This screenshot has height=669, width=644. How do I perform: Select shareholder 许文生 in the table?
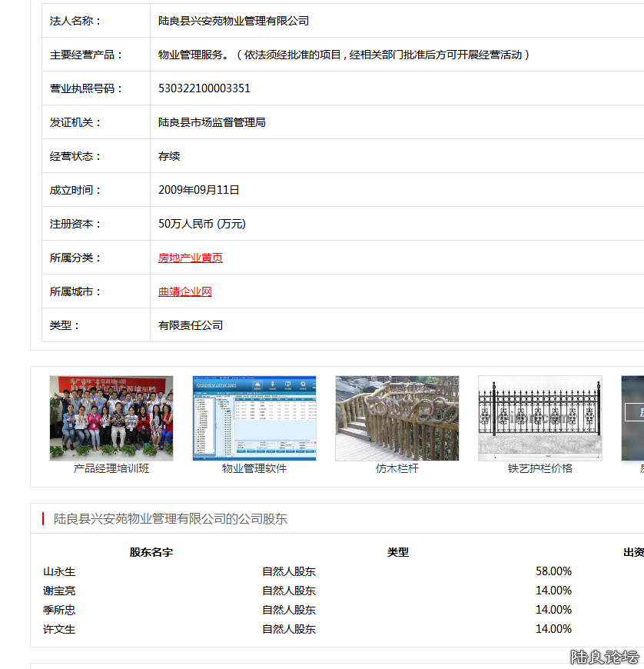(x=59, y=629)
